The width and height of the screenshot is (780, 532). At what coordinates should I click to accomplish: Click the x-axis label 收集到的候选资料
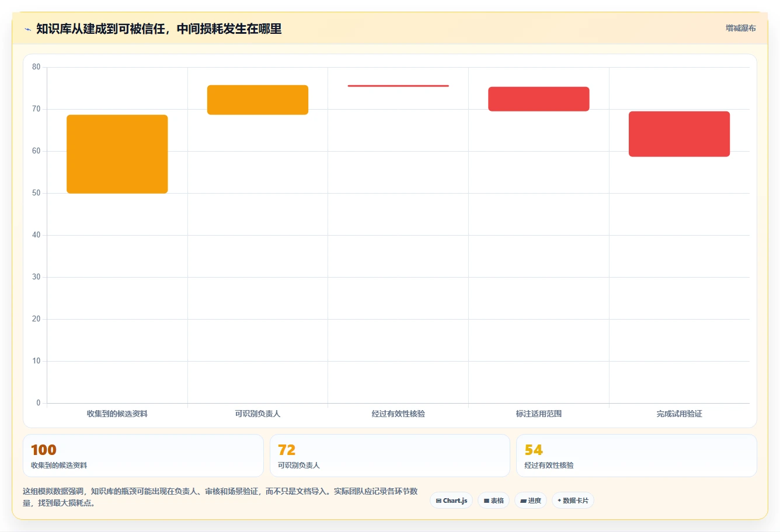117,414
